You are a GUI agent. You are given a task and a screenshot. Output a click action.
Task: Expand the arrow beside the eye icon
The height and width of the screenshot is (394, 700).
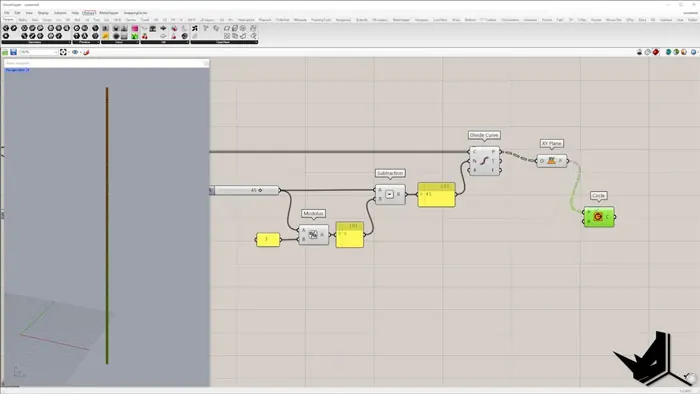coord(80,52)
